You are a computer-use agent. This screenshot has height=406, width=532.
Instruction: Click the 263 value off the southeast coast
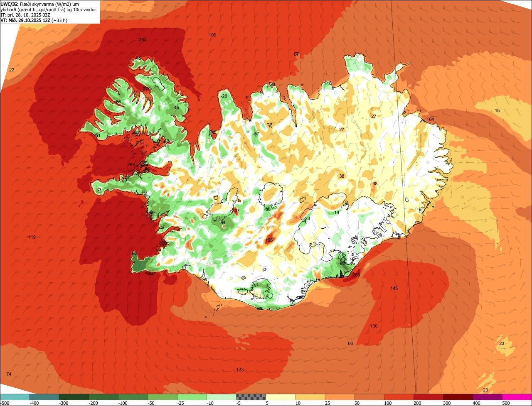(356, 275)
